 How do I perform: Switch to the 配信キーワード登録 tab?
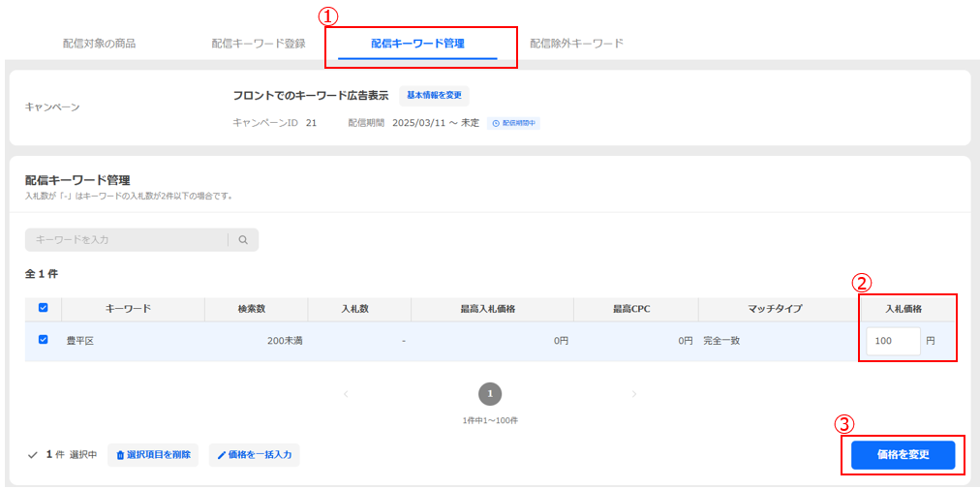pos(259,44)
